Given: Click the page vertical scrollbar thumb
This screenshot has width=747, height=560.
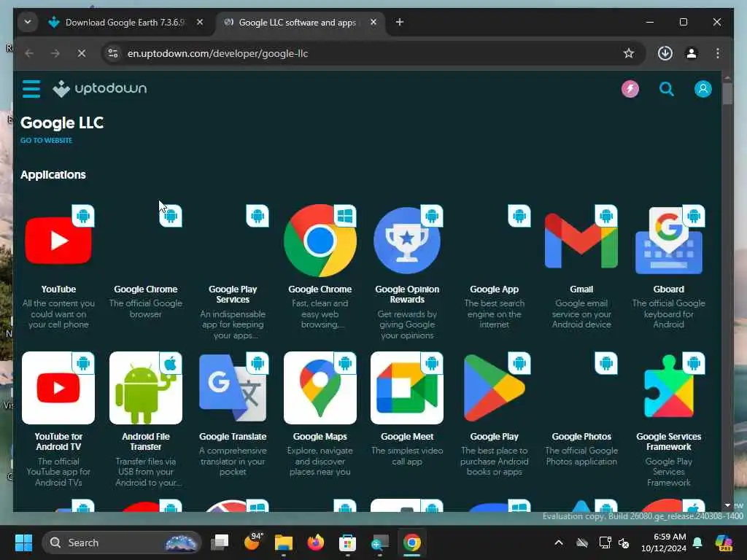Looking at the screenshot, I should pyautogui.click(x=727, y=93).
